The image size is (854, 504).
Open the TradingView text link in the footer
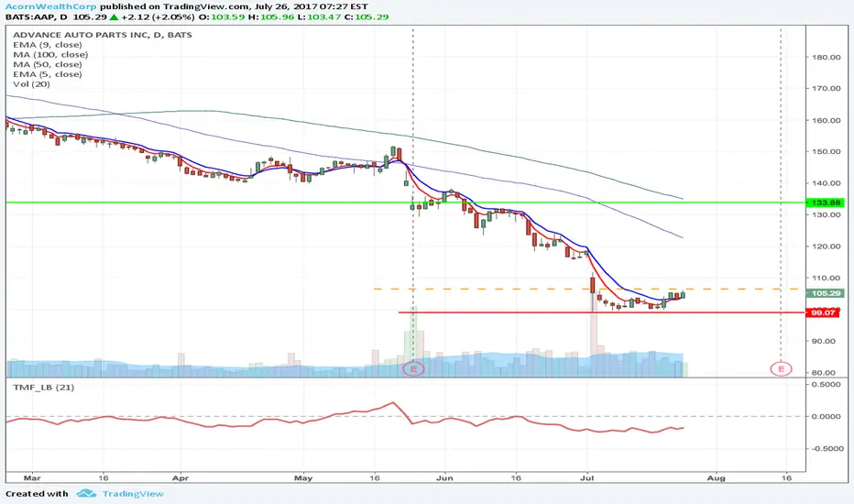(133, 494)
